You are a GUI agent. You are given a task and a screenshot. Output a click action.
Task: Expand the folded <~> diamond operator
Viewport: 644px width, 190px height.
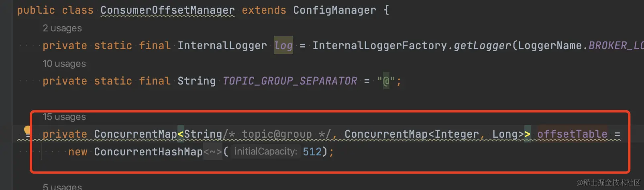pyautogui.click(x=213, y=152)
